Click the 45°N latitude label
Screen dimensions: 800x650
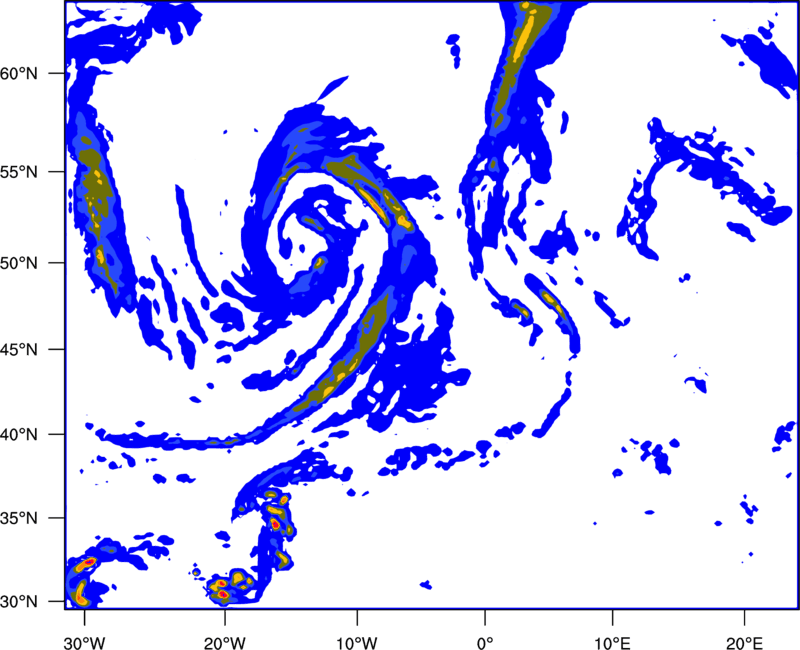(x=19, y=349)
